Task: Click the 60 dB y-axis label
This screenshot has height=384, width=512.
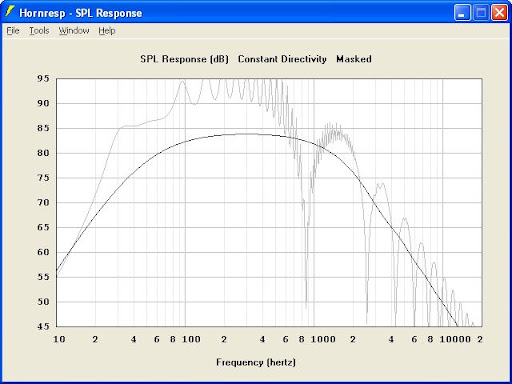Action: coord(43,252)
